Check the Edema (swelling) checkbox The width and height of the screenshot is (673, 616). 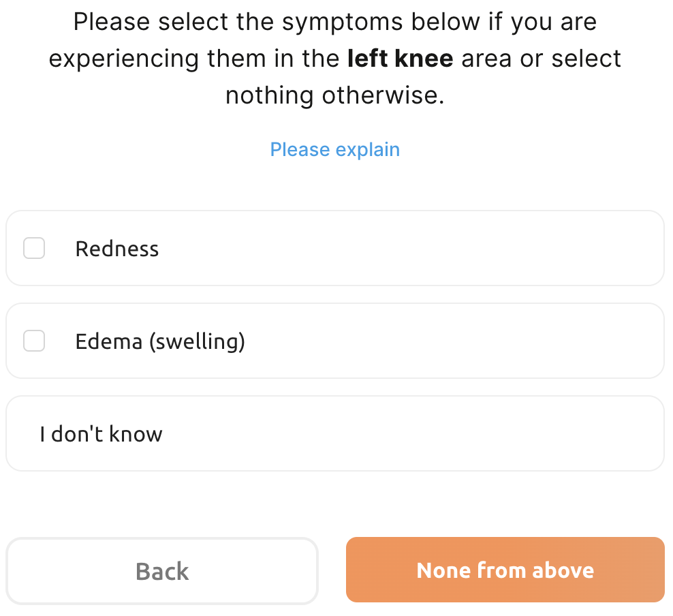coord(34,341)
